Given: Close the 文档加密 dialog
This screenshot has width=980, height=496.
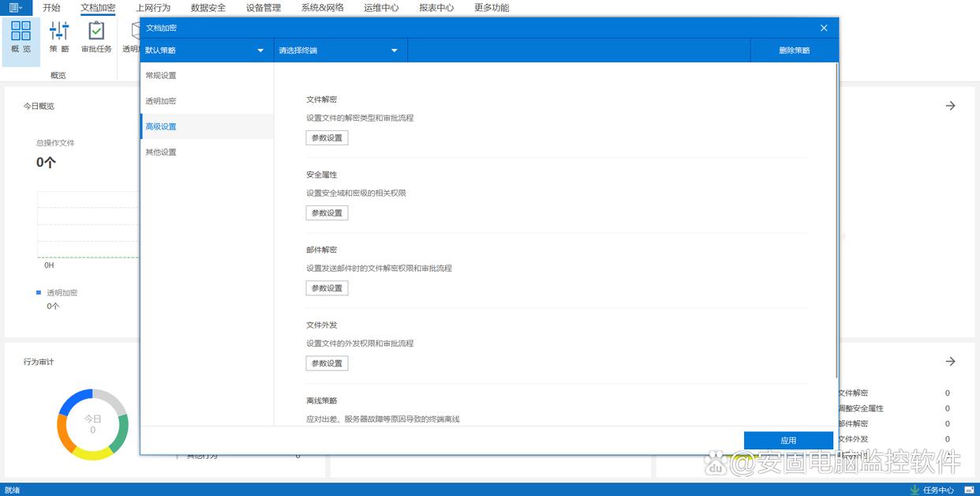Looking at the screenshot, I should coord(824,28).
